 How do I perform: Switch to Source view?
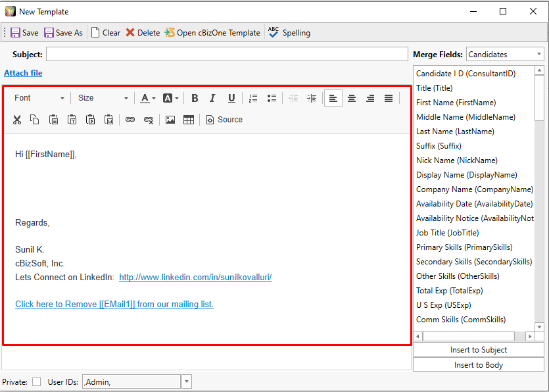224,120
